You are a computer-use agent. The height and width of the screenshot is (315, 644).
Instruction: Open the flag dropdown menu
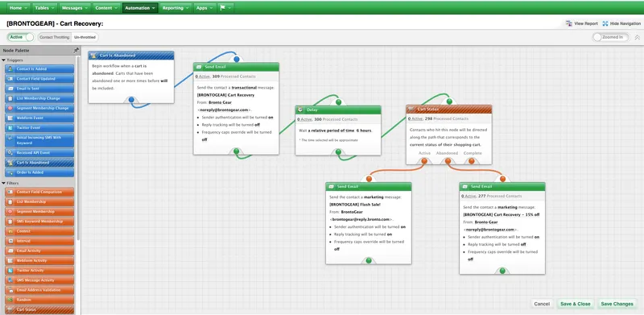225,8
